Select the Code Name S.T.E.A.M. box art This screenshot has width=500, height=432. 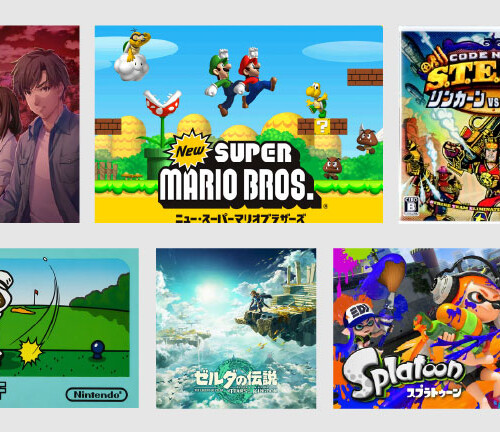pyautogui.click(x=450, y=125)
